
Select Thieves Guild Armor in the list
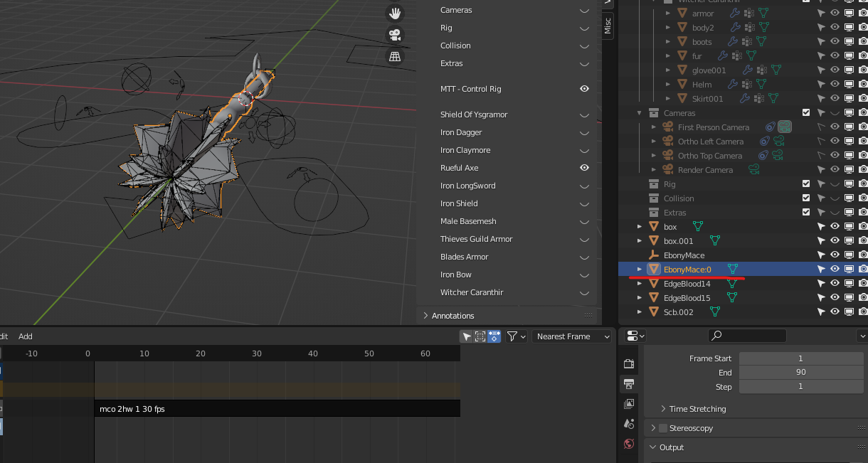[x=476, y=239]
